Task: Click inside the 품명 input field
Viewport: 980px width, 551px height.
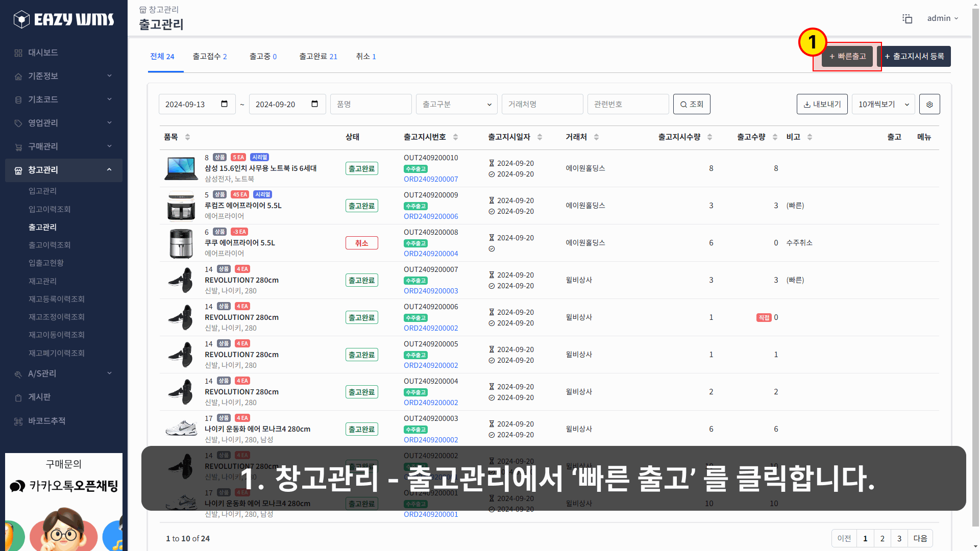Action: pyautogui.click(x=371, y=104)
